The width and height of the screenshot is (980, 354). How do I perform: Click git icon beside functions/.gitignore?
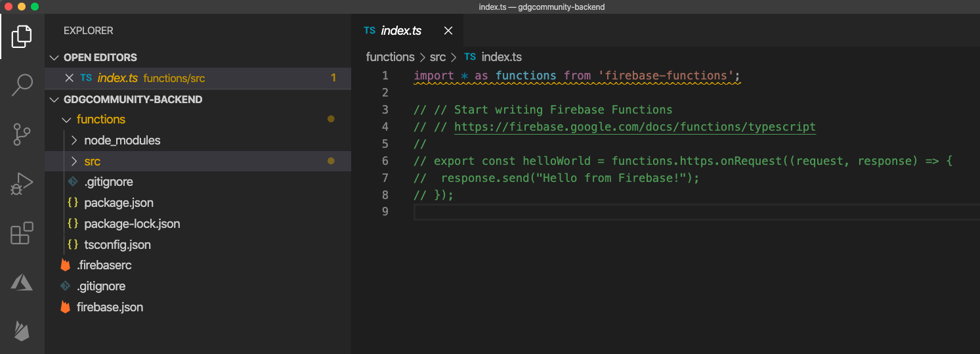pos(73,182)
